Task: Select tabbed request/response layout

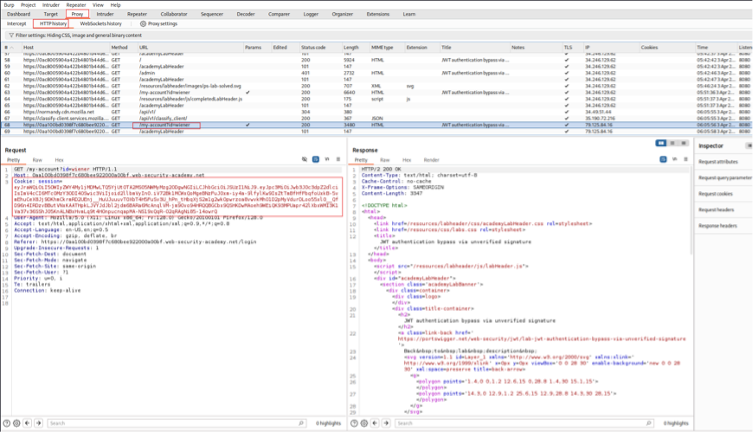Action: [683, 143]
